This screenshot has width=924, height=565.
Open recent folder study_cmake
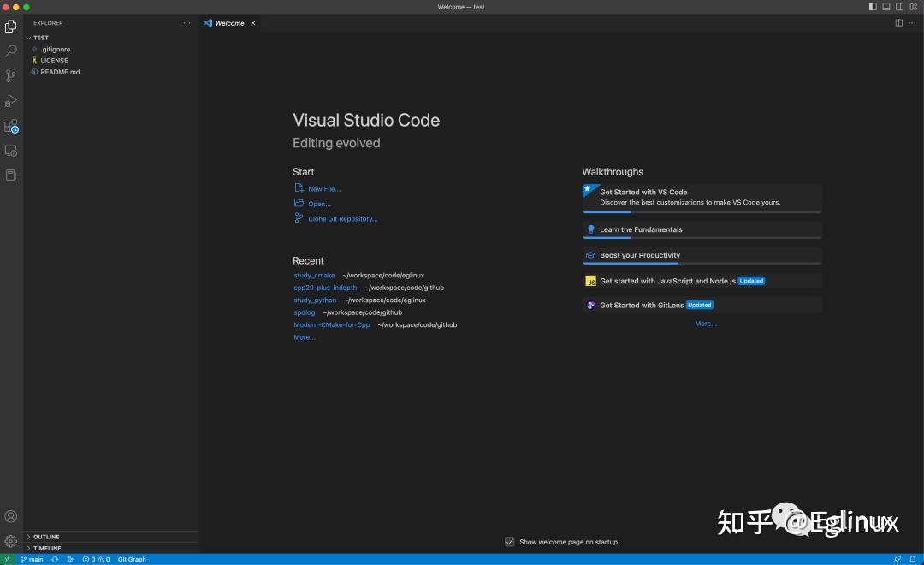click(314, 276)
